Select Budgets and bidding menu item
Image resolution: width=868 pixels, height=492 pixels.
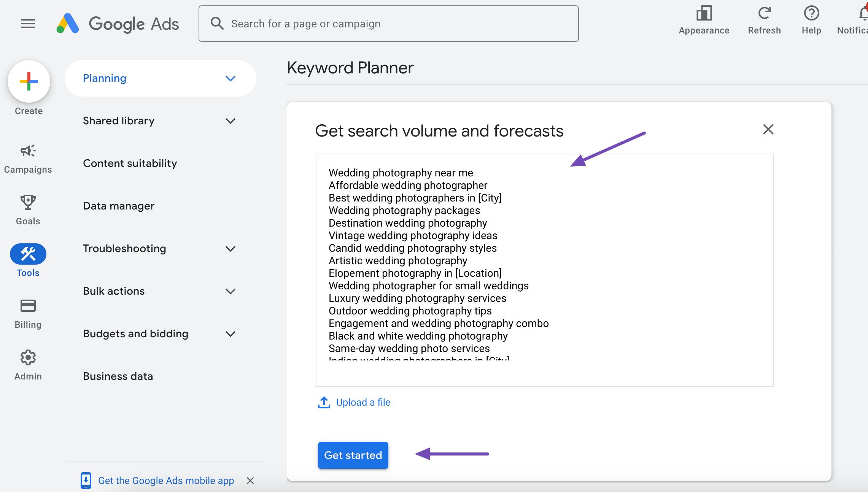click(135, 334)
